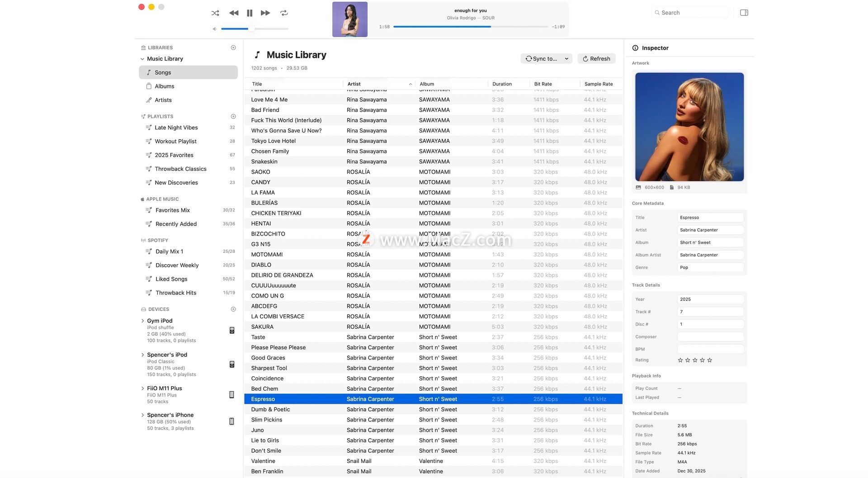Click the Inspector artwork image
868x478 pixels.
[x=689, y=127]
